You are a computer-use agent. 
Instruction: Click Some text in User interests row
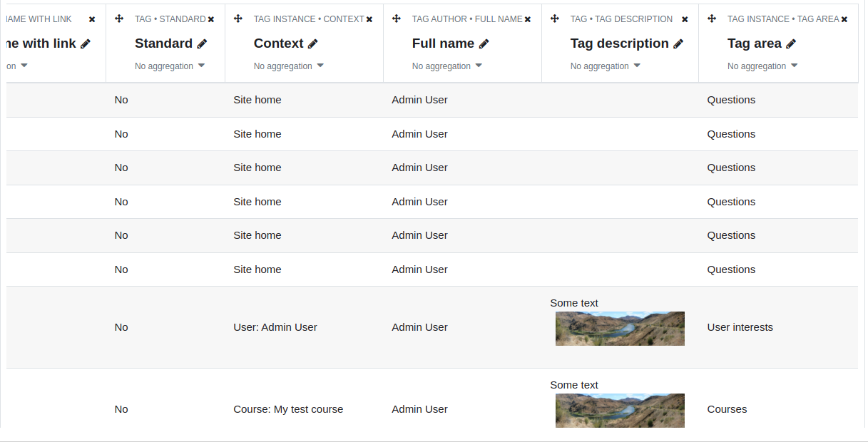(x=574, y=303)
